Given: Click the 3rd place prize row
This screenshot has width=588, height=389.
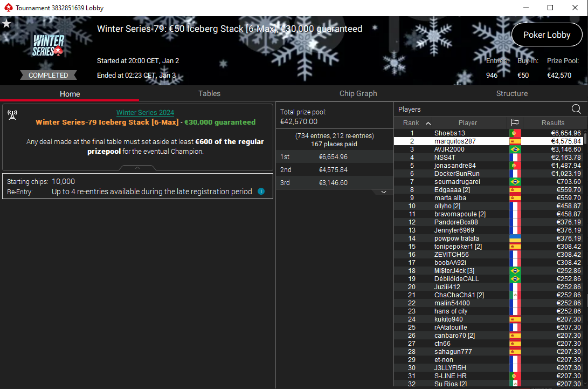Looking at the screenshot, I should 335,182.
